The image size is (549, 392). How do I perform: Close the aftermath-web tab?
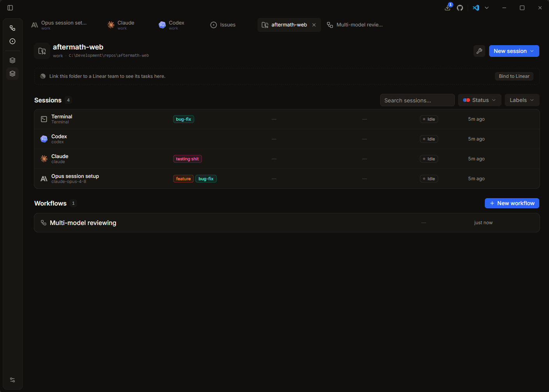[x=314, y=25]
